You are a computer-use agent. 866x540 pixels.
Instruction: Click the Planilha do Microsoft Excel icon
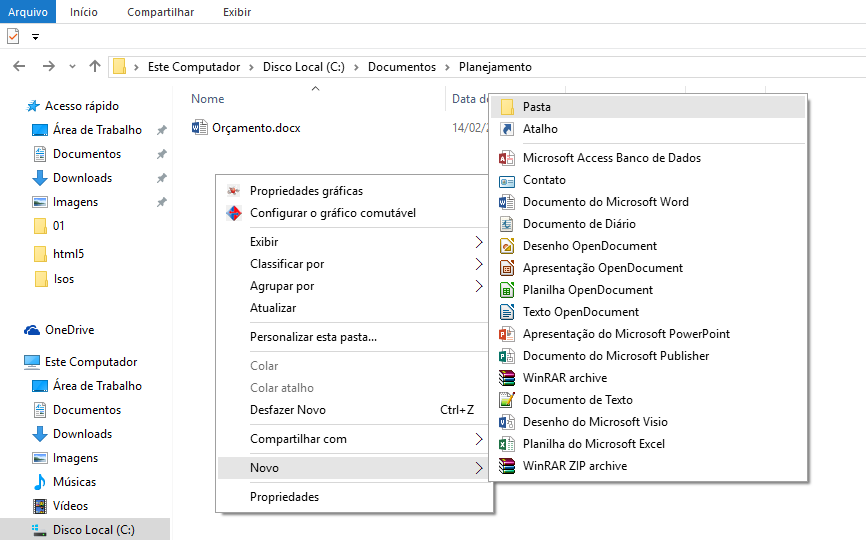(x=506, y=444)
